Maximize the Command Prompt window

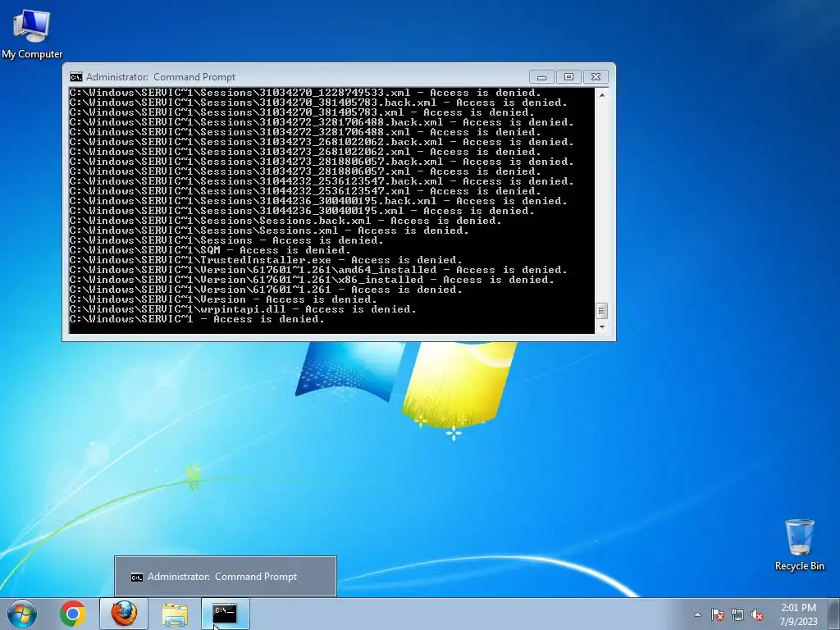coord(568,77)
